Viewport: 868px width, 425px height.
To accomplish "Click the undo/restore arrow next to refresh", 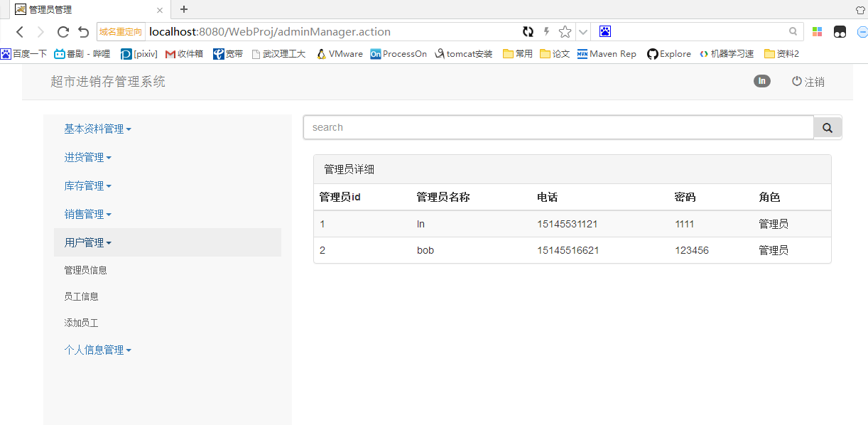I will tap(83, 32).
